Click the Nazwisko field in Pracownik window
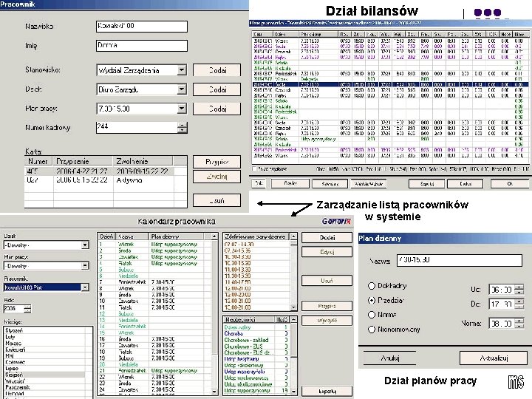Screen dimensions: 532x399 [x=141, y=26]
